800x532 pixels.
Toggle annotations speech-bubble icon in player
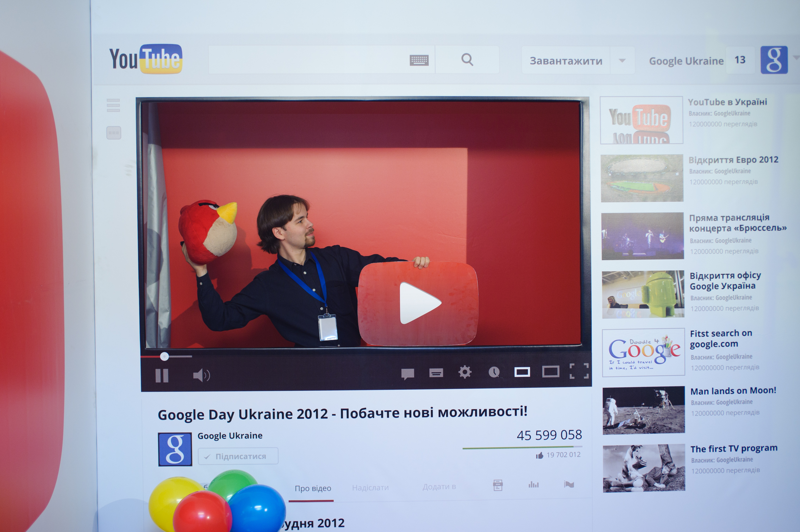point(408,374)
